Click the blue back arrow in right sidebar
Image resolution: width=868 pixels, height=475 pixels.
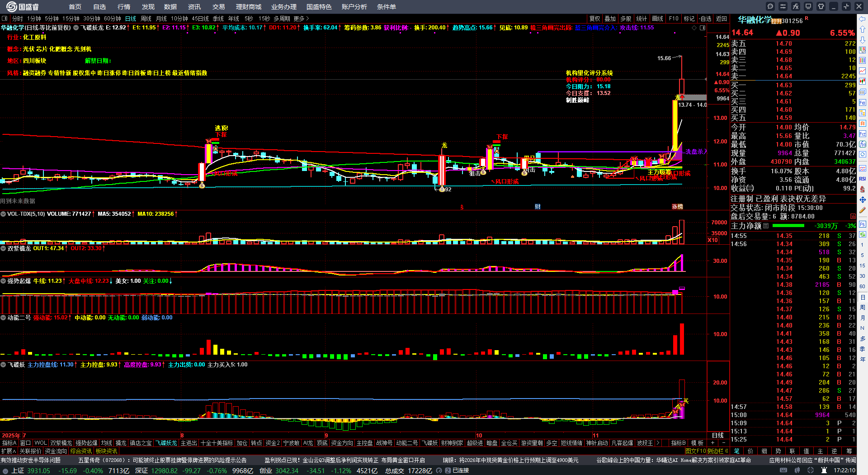pos(863,19)
